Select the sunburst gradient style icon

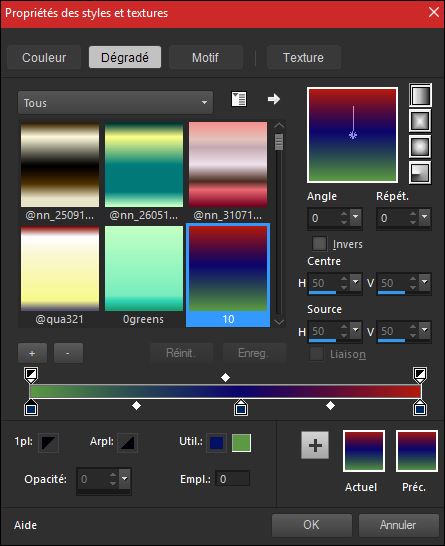420,147
